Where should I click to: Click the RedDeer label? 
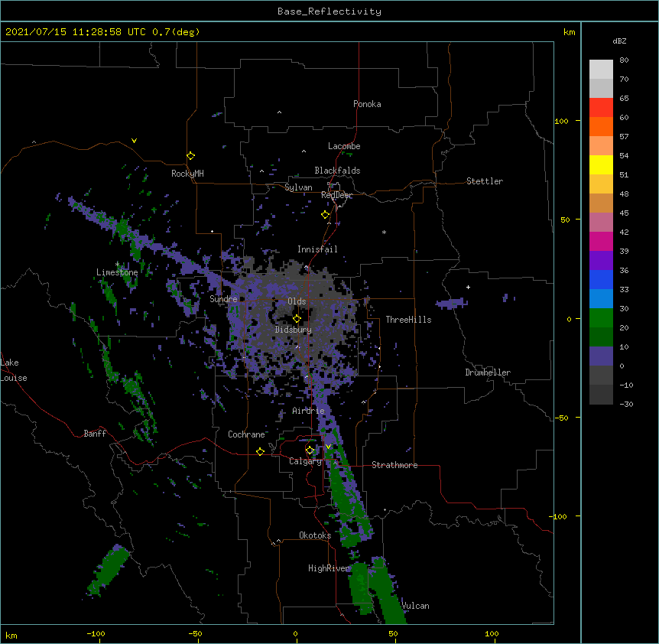click(337, 195)
